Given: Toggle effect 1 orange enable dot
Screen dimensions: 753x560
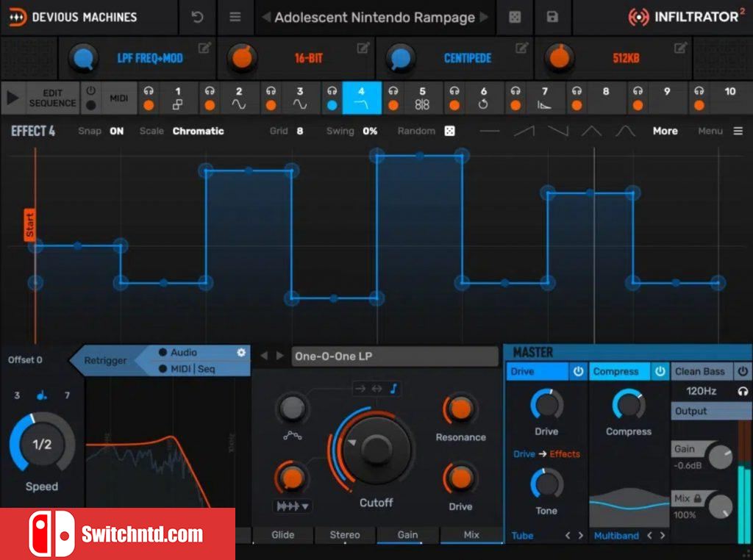Looking at the screenshot, I should tap(149, 105).
